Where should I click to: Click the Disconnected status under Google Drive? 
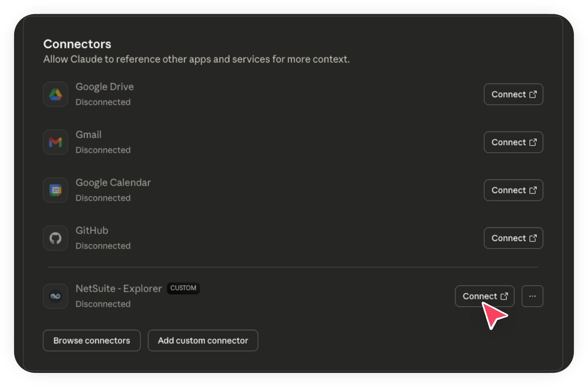[x=103, y=102]
